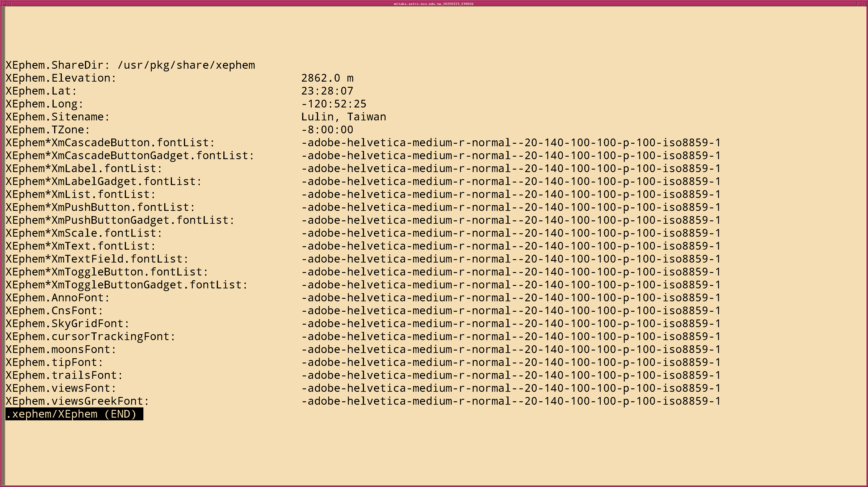Viewport: 868px width, 487px height.
Task: Click the XEphem.SkyGridFont resource name
Action: click(68, 324)
